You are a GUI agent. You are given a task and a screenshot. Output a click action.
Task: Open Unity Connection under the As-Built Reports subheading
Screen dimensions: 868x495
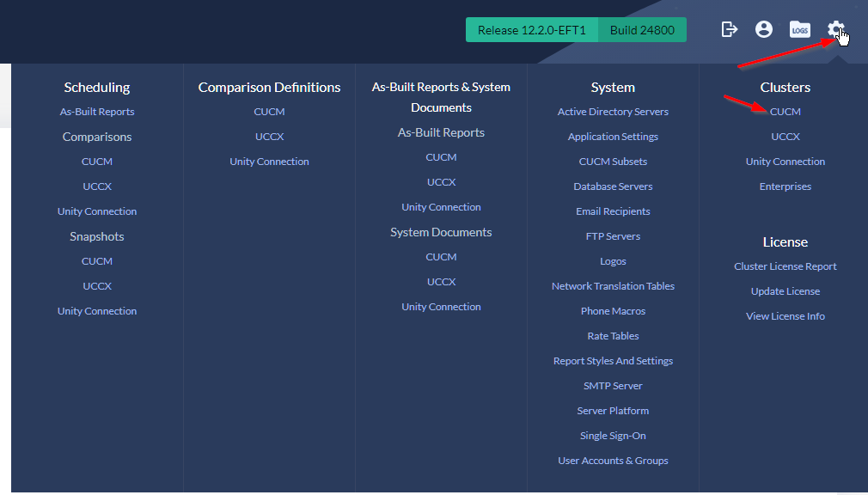tap(441, 206)
